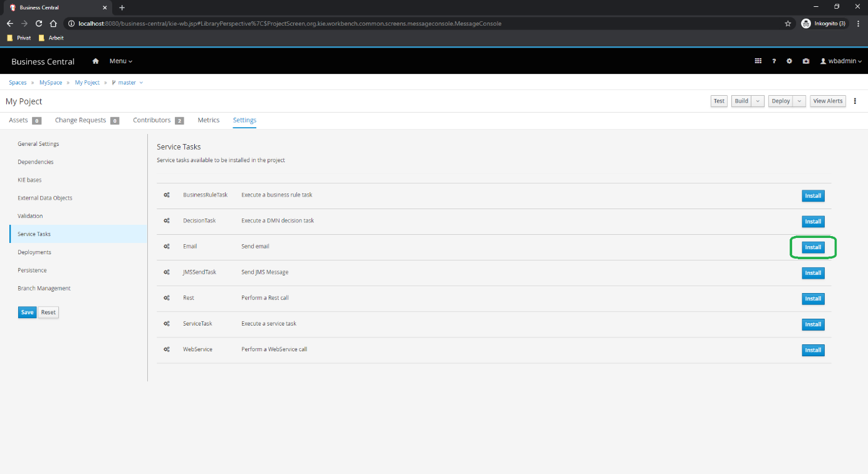
Task: Expand the Build options arrow
Action: 758,101
